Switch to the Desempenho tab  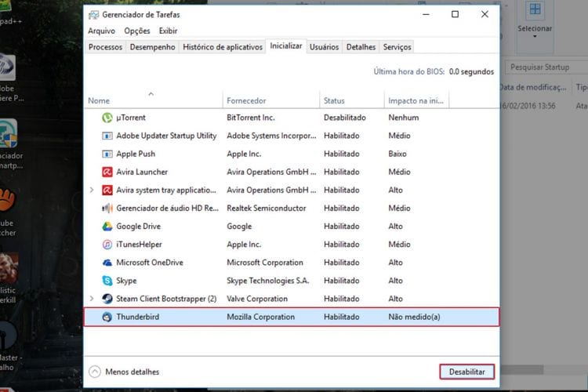[152, 47]
